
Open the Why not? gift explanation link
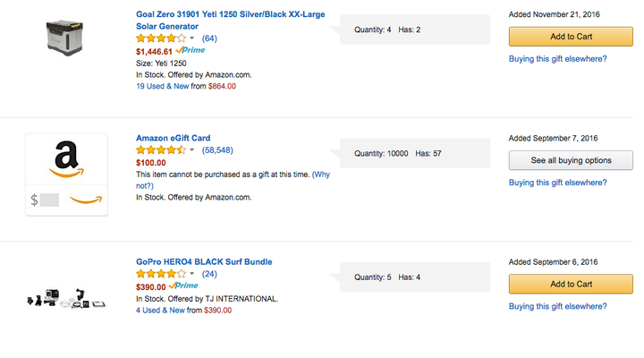(x=233, y=180)
